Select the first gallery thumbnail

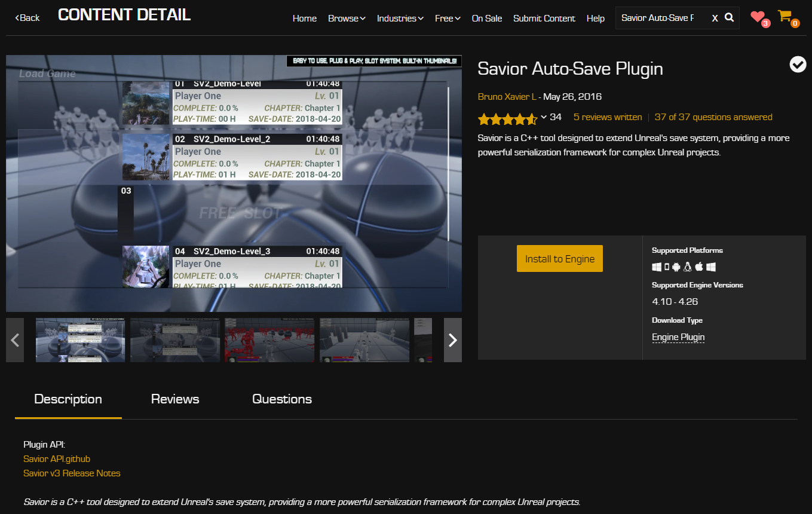[80, 340]
